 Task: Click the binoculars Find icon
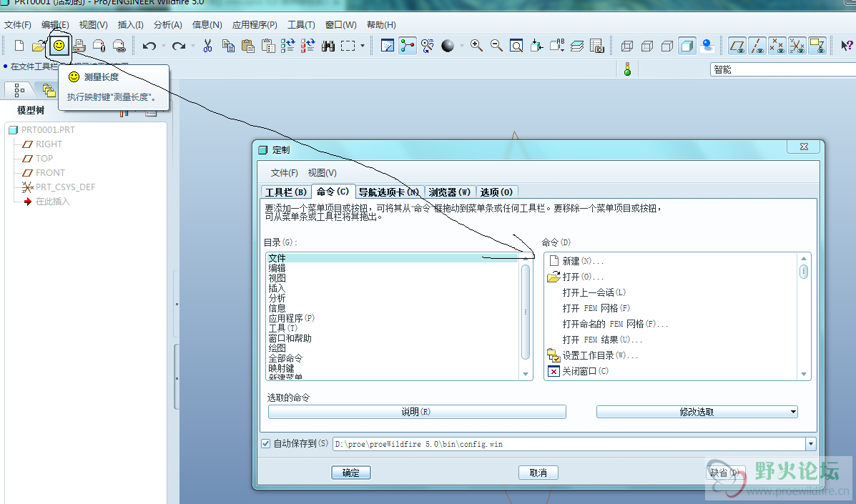[328, 46]
